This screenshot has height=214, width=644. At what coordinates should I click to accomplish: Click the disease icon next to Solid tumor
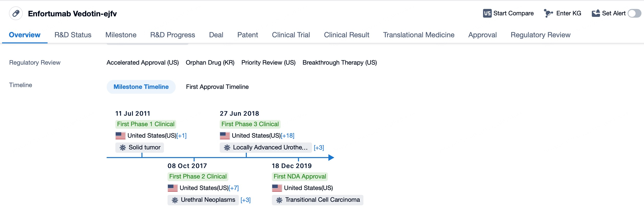[123, 148]
